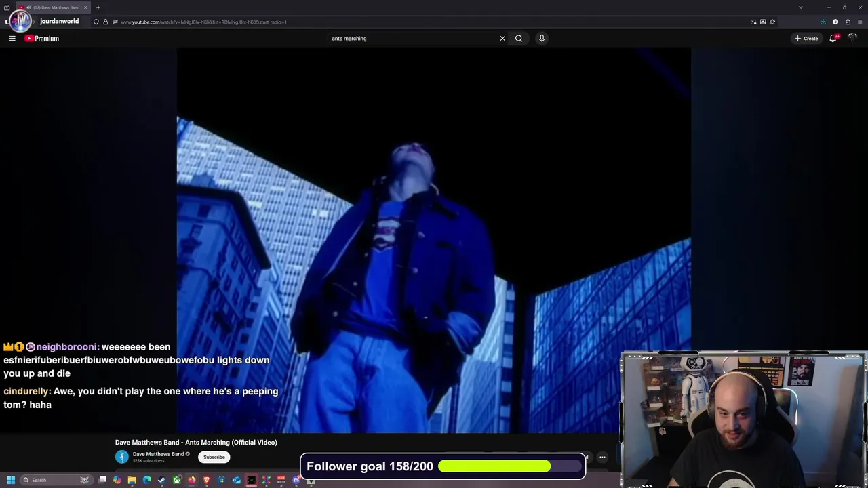Open Task View on taskbar

(102, 480)
